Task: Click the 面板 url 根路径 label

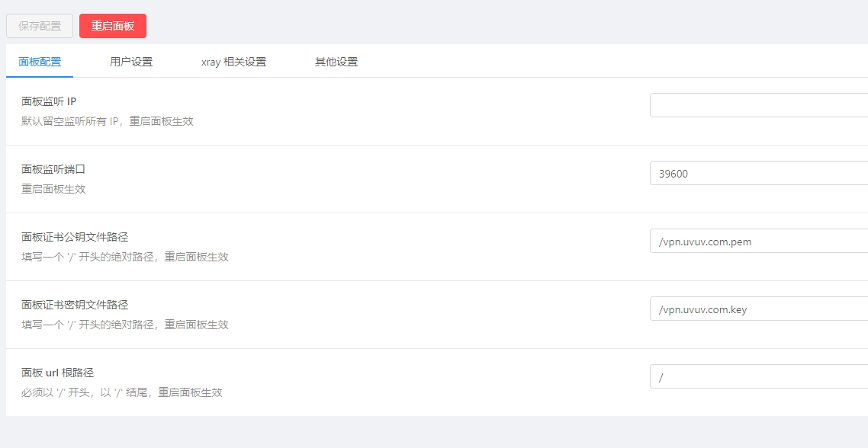Action: pos(57,373)
